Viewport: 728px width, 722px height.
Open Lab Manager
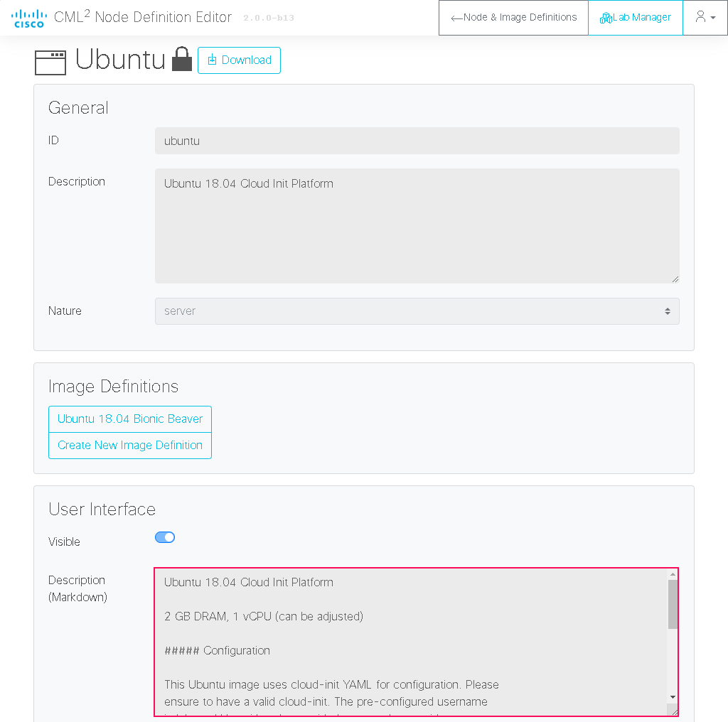[x=635, y=18]
